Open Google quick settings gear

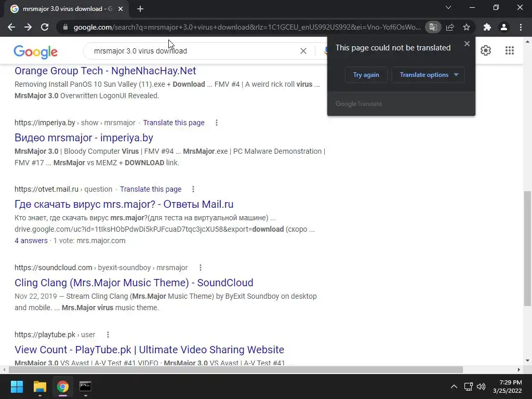[486, 50]
